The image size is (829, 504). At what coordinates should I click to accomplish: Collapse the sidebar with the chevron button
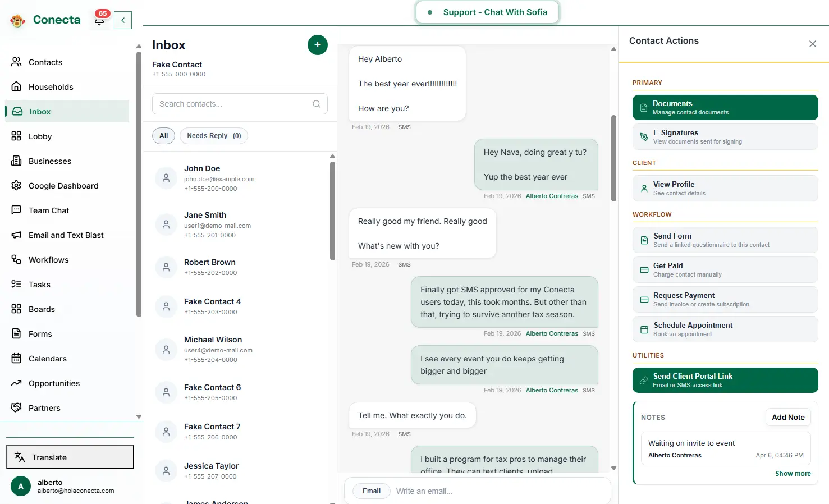(x=123, y=20)
